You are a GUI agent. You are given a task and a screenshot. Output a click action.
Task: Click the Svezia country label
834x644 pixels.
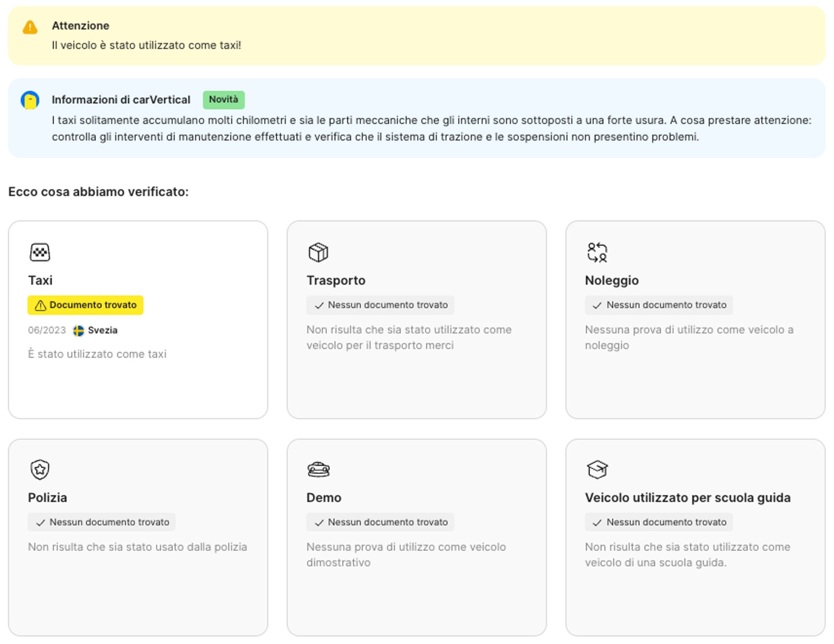click(103, 330)
